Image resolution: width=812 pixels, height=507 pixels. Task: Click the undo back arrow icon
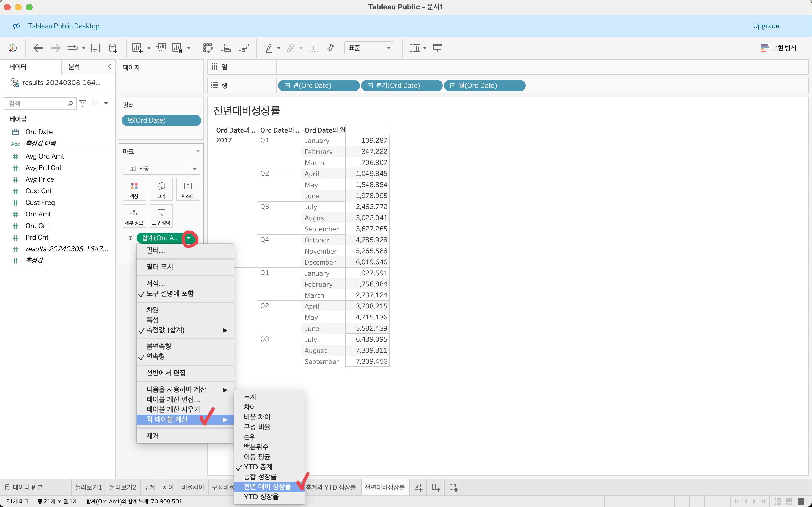38,48
